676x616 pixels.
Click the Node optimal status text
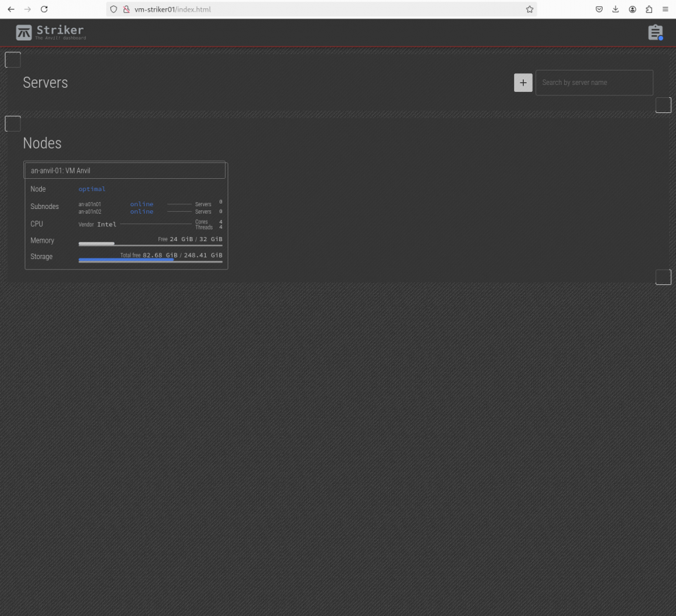tap(92, 189)
